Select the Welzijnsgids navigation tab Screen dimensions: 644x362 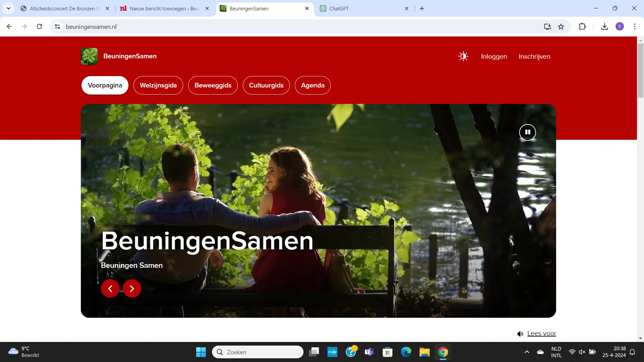(158, 85)
